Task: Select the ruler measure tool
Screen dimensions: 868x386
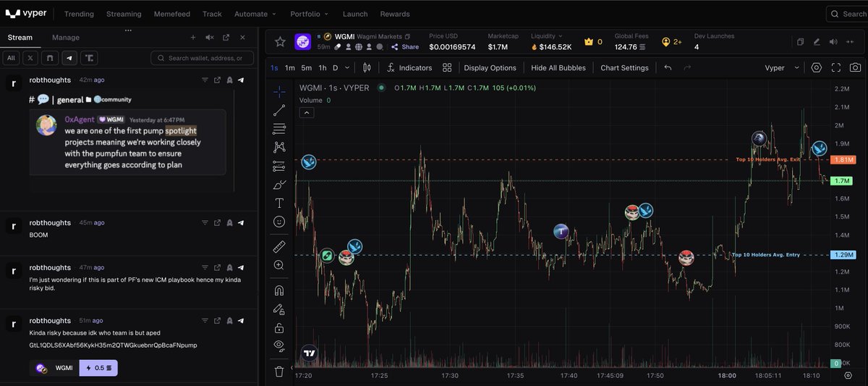Action: 279,246
